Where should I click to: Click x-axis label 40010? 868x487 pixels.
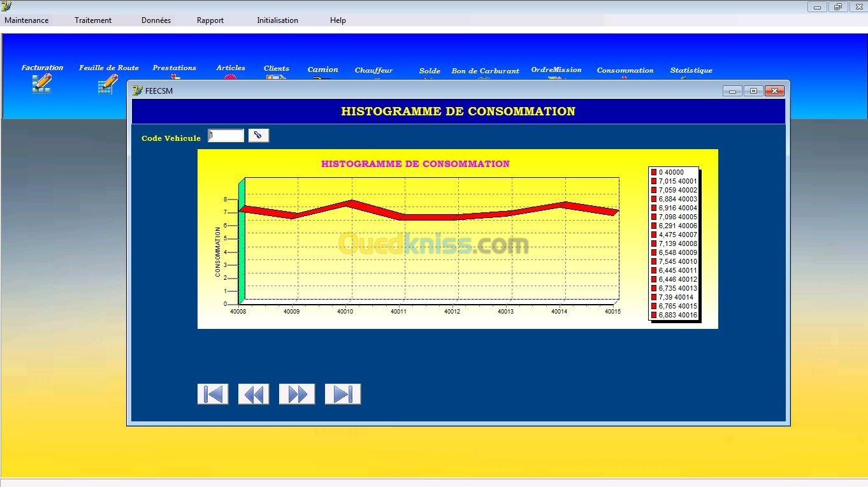coord(345,312)
